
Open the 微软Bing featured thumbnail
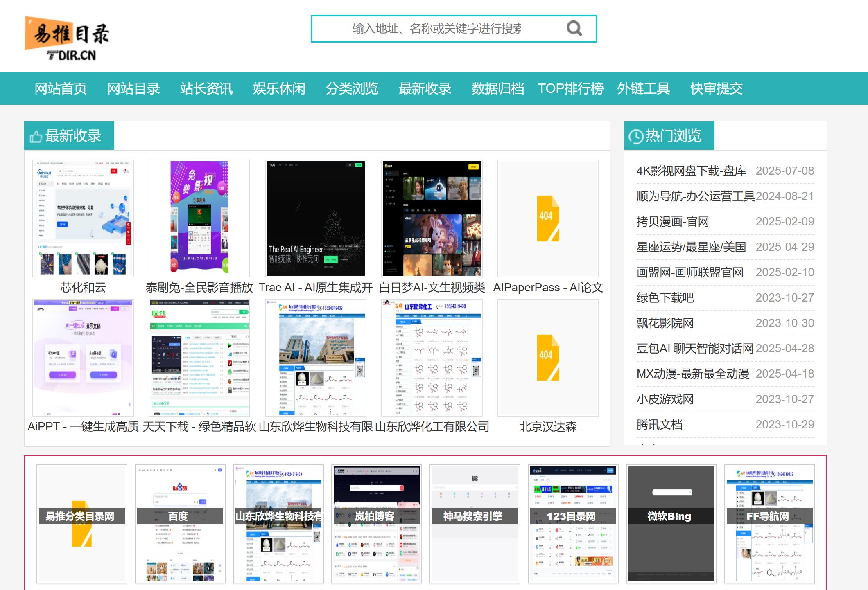tap(671, 523)
